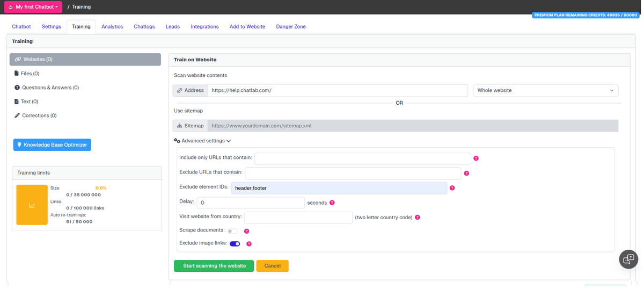Click help icon next to Delay seconds

click(x=332, y=203)
